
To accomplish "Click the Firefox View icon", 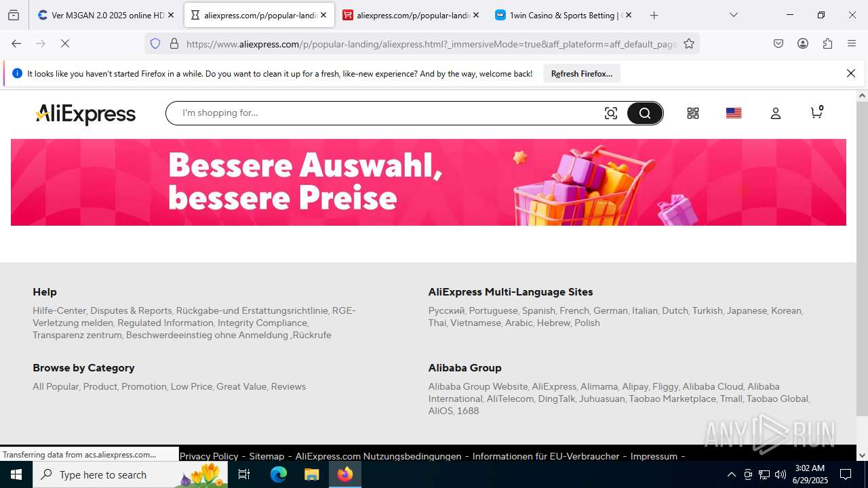I will [14, 15].
